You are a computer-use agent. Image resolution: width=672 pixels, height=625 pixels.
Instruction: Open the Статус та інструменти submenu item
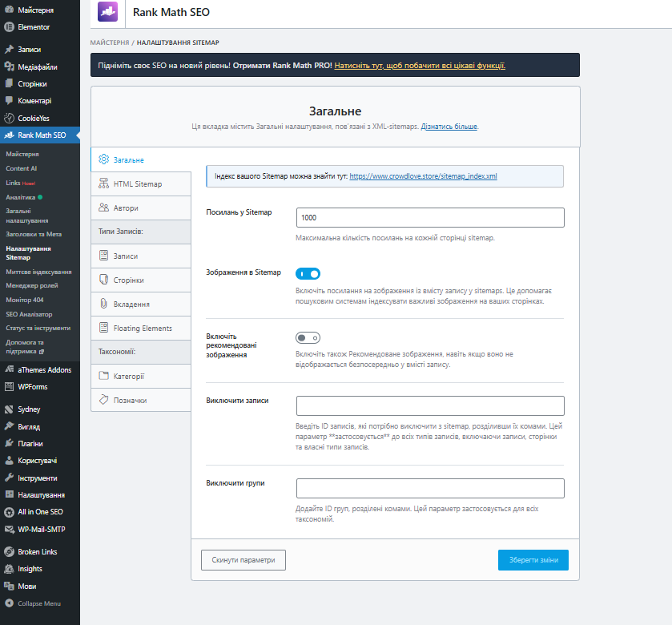point(38,328)
